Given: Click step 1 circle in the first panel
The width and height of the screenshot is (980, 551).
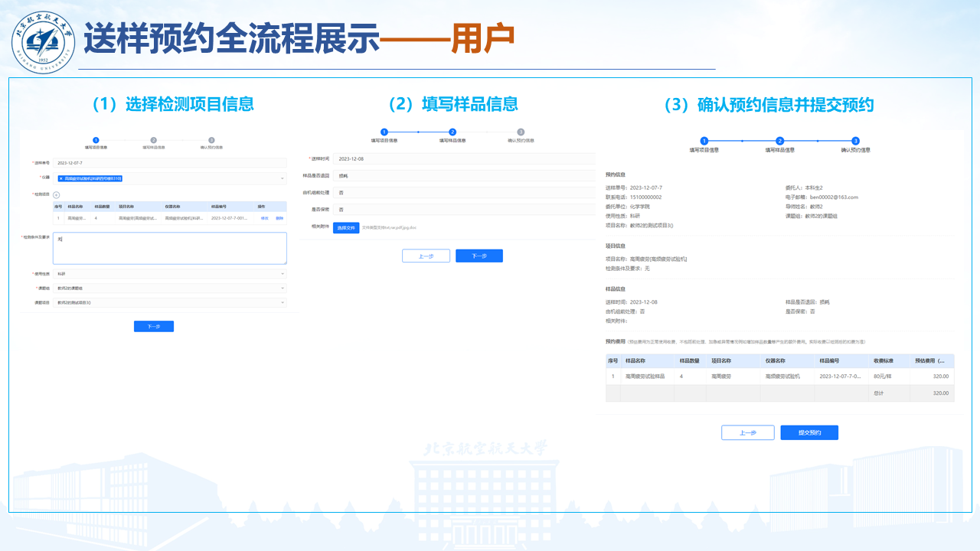Looking at the screenshot, I should tap(96, 140).
